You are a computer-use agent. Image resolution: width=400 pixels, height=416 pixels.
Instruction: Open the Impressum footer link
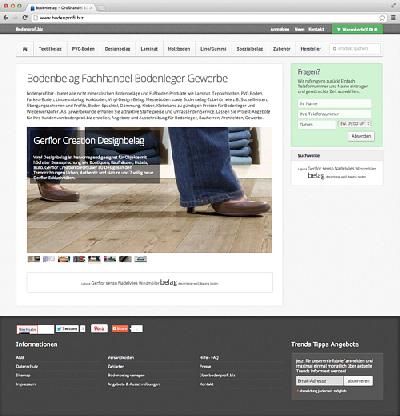point(26,384)
